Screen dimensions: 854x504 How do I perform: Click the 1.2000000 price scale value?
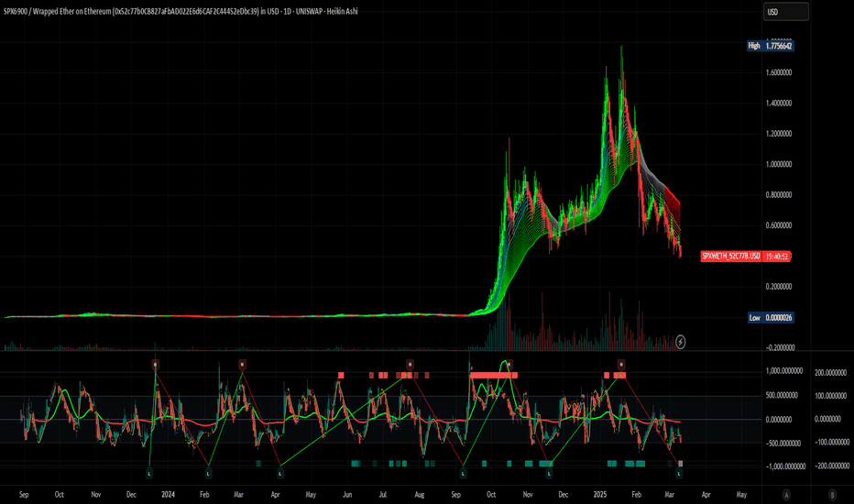click(x=778, y=134)
